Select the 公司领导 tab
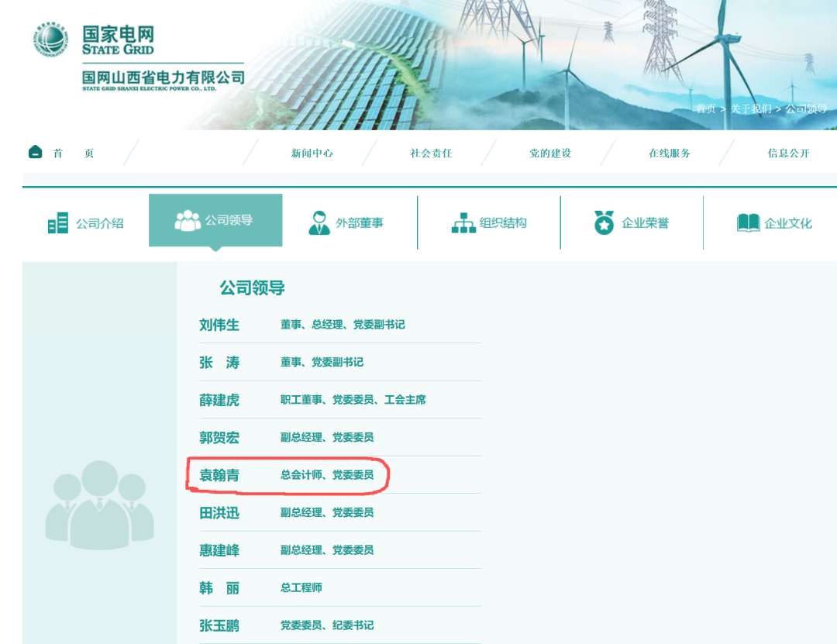This screenshot has width=837, height=644. click(x=215, y=221)
